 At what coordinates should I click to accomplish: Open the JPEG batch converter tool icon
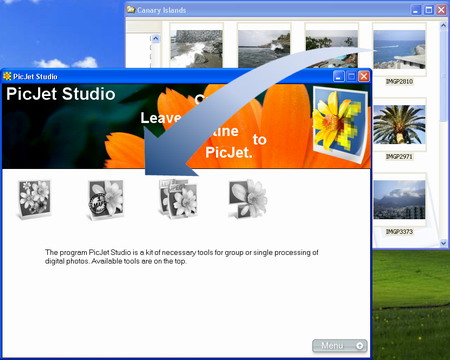(178, 199)
